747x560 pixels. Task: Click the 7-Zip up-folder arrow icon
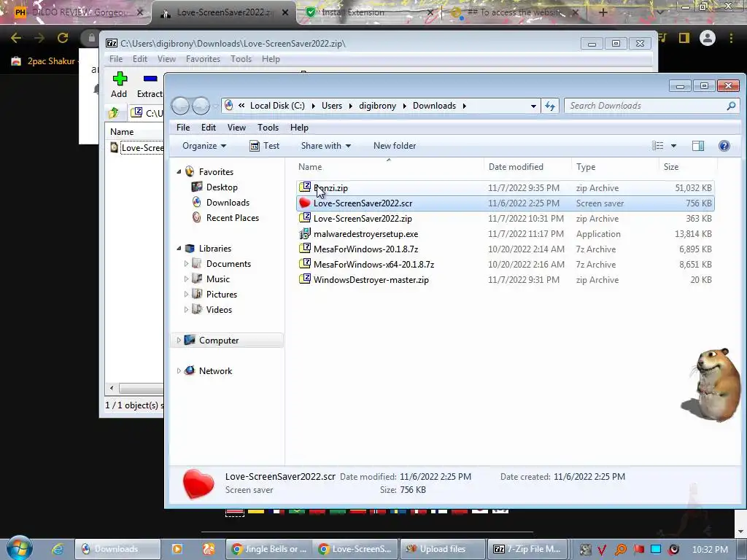114,113
